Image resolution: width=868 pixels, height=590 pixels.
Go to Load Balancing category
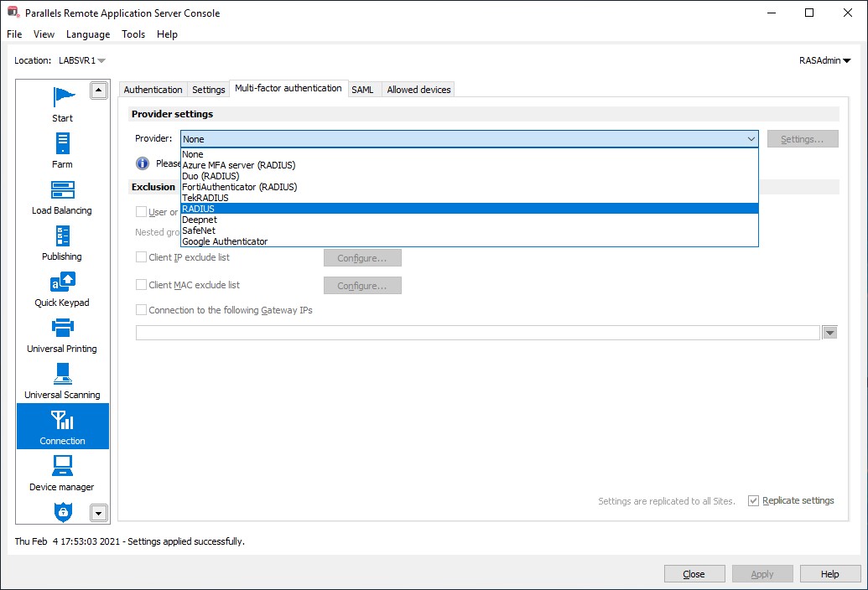tap(62, 197)
